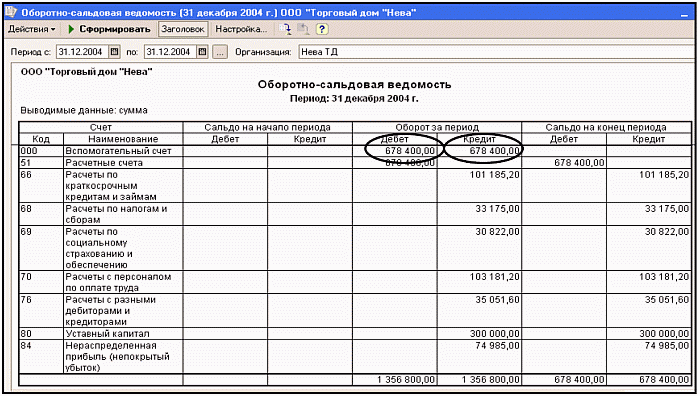The height and width of the screenshot is (396, 700).
Task: Select row Расчеты с разными дебиторами и кредиторами
Action: 355,311
